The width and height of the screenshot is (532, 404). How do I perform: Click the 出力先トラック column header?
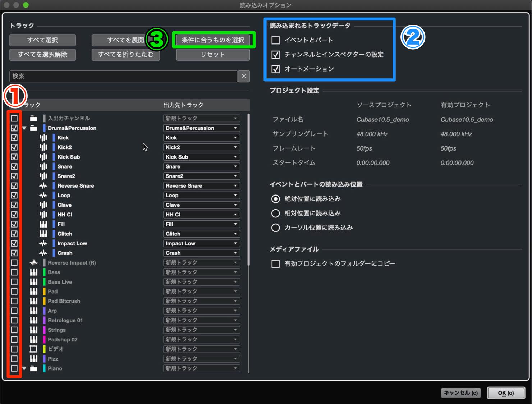(184, 105)
